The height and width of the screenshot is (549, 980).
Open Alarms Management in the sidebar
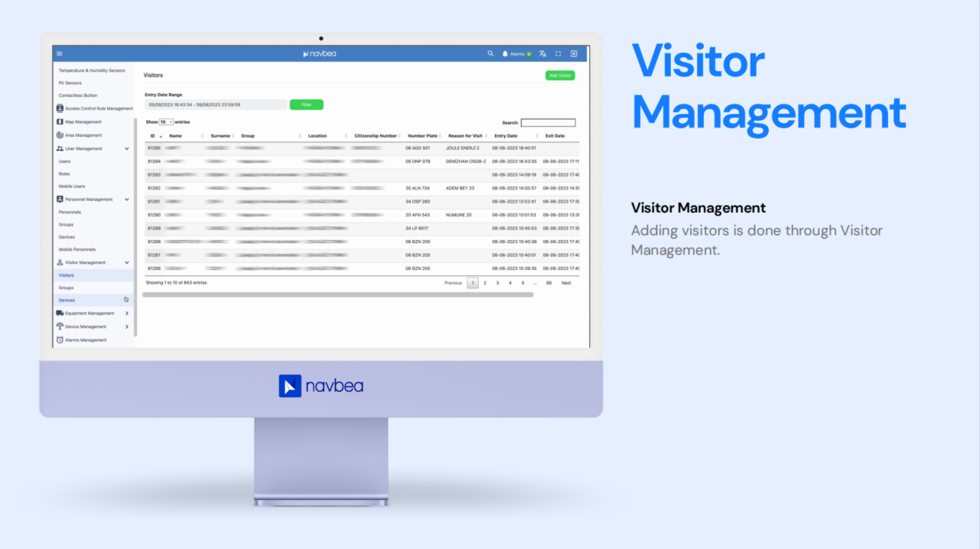[x=85, y=340]
